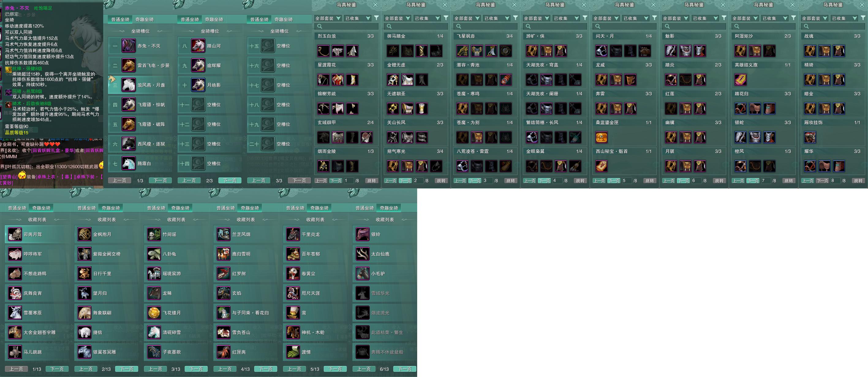Click search field above 烈玉白浪 set
This screenshot has width=868, height=377.
(346, 26)
